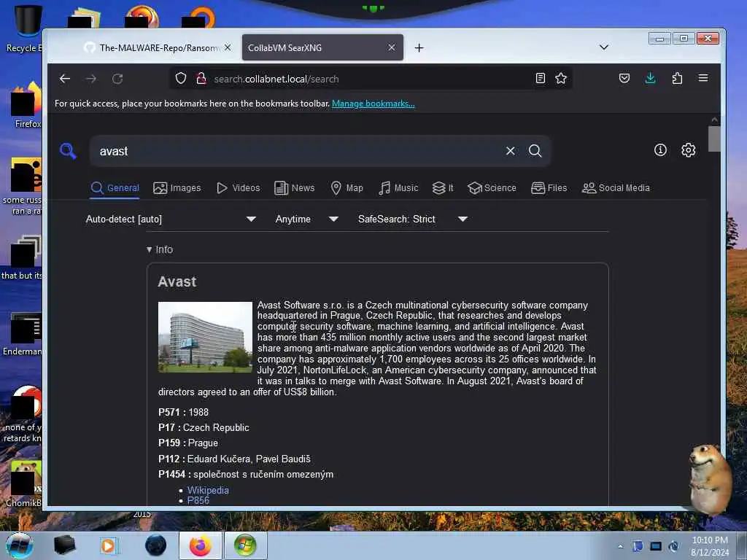Open the Auto-detect language dropdown
The height and width of the screenshot is (560, 747).
click(171, 219)
